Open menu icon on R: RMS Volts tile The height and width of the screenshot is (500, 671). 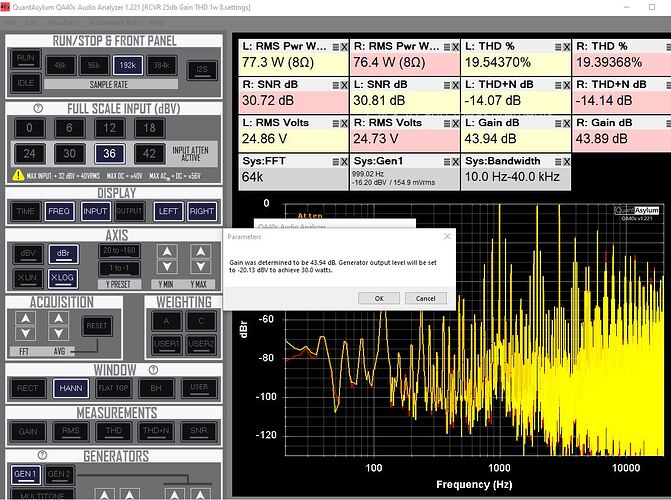447,124
